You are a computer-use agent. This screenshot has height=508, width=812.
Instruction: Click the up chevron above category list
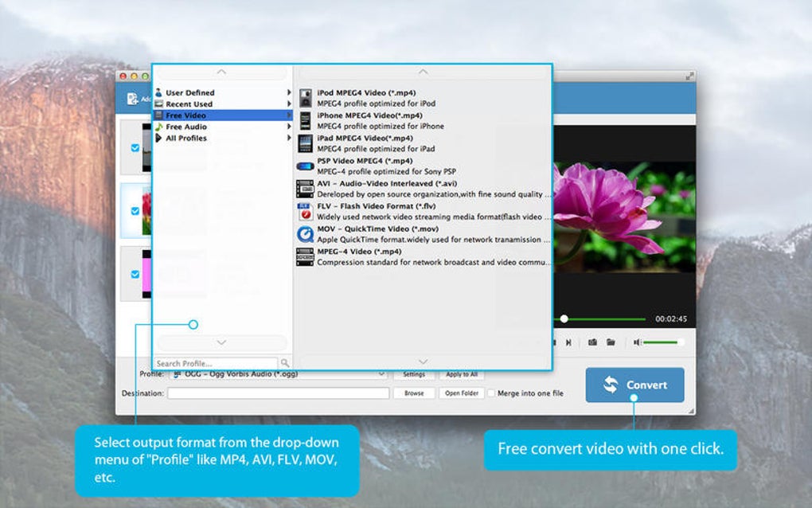coord(221,72)
